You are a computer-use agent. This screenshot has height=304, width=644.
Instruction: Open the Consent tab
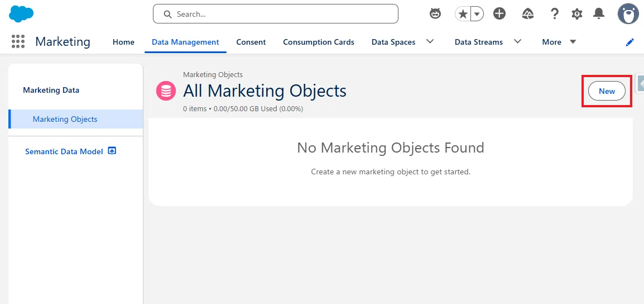click(x=251, y=42)
